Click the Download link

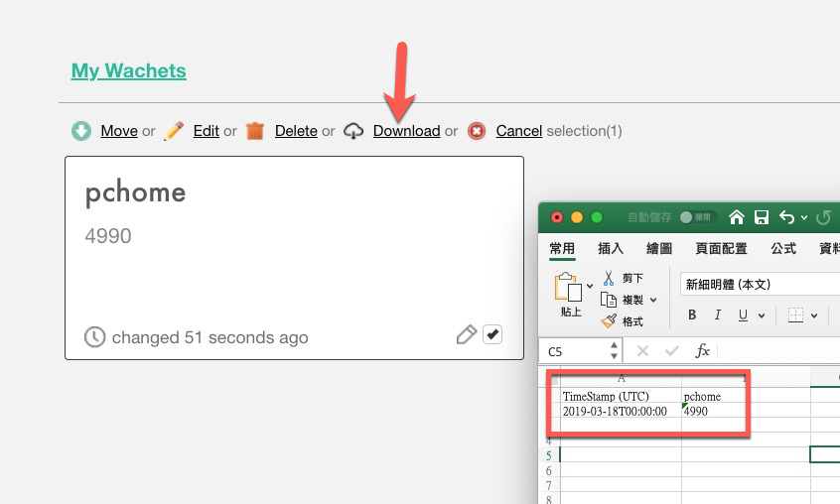(407, 131)
